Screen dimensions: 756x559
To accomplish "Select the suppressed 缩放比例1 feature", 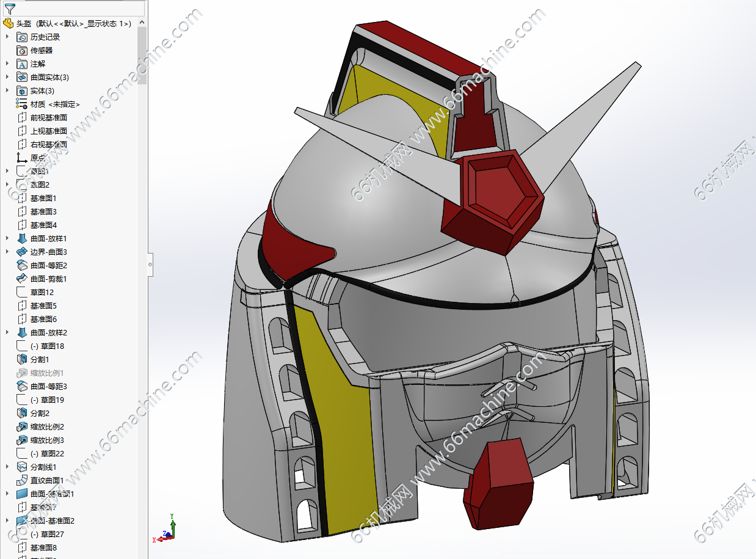I will point(47,373).
